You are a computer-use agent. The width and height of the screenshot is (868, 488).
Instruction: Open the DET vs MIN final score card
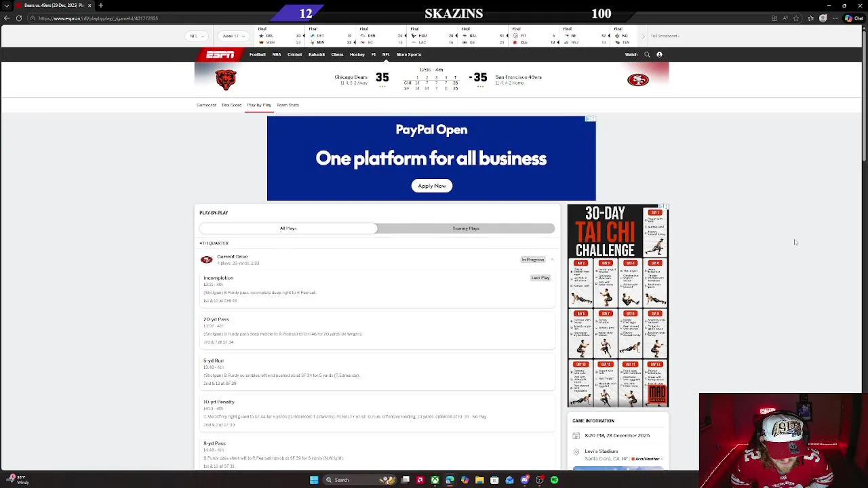point(330,36)
